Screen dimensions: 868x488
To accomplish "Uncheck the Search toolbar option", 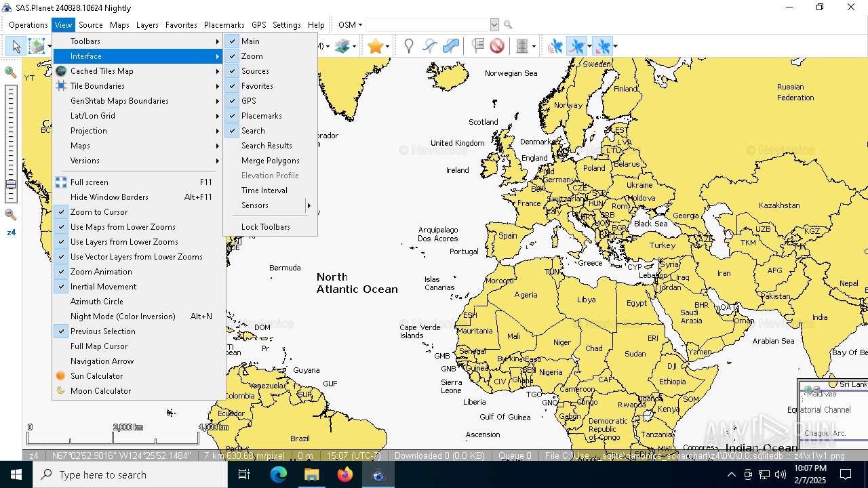I will 270,131.
